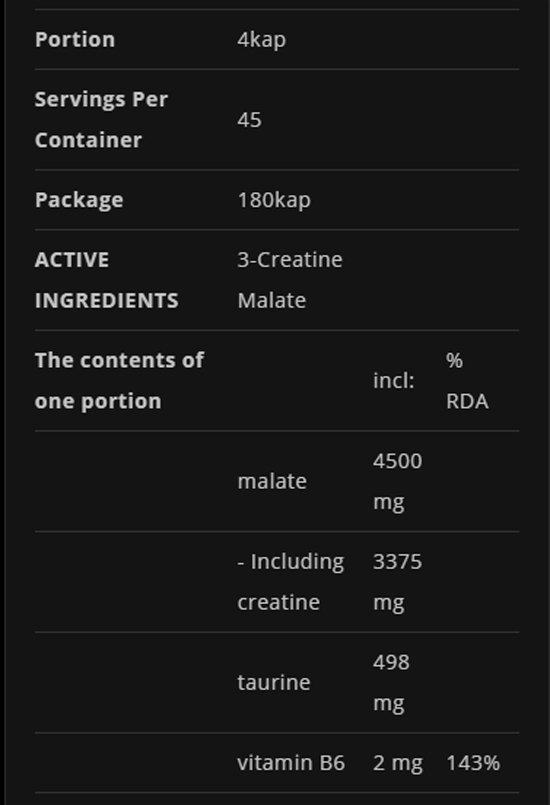The image size is (550, 805).
Task: Click the 143% RDA value
Action: pos(473,763)
